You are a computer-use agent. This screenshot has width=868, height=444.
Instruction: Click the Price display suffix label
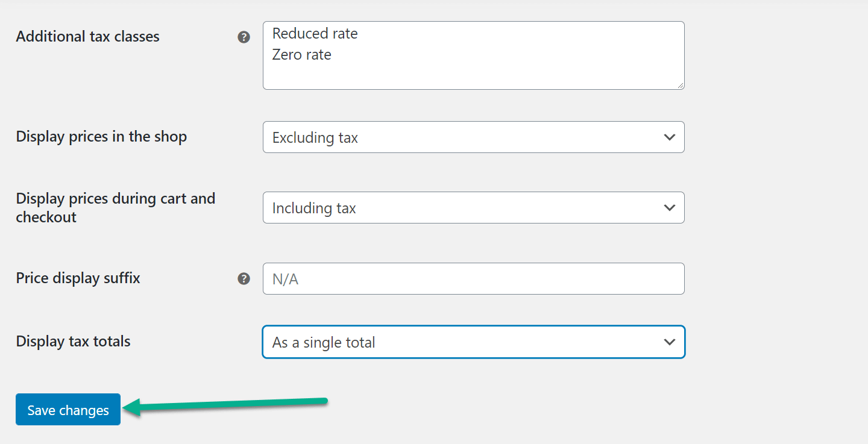[x=78, y=278]
